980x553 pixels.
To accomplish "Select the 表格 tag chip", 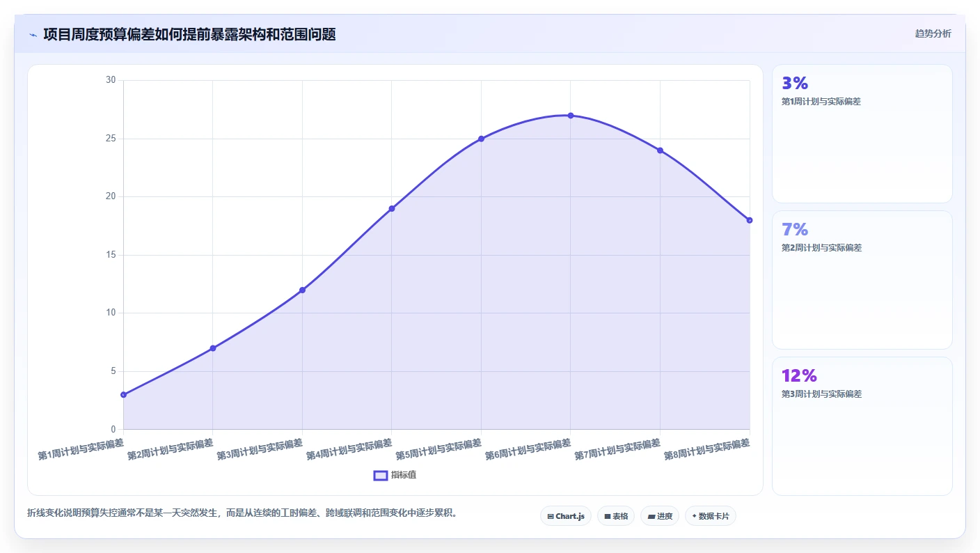I will (x=616, y=516).
